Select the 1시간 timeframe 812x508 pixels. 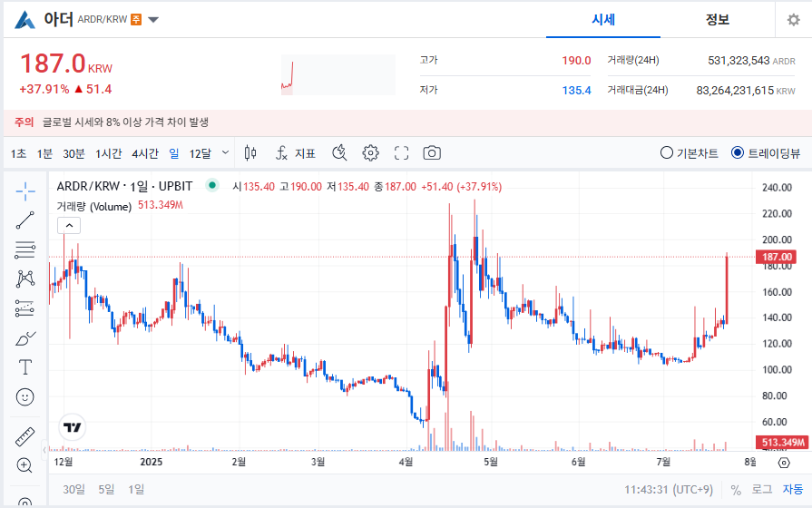click(x=109, y=153)
